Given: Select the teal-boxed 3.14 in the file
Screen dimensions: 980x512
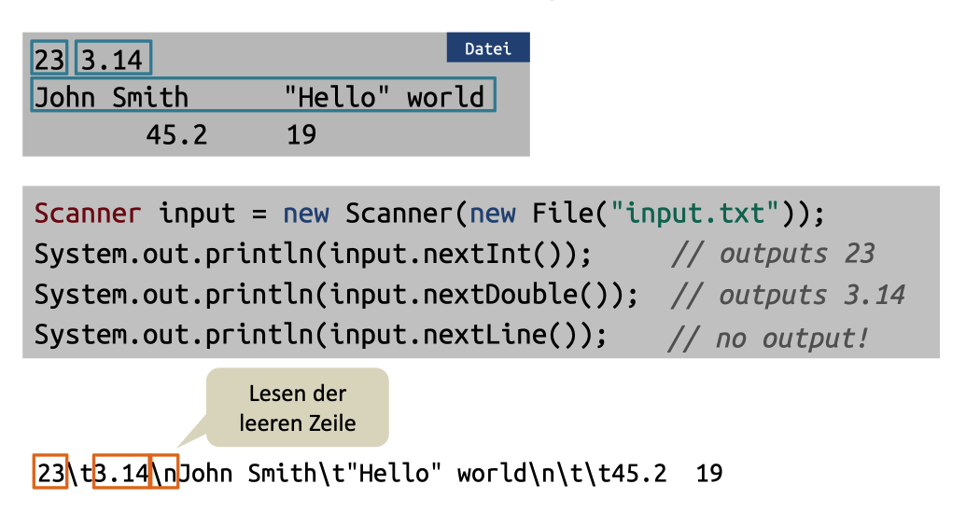Looking at the screenshot, I should click(x=113, y=60).
